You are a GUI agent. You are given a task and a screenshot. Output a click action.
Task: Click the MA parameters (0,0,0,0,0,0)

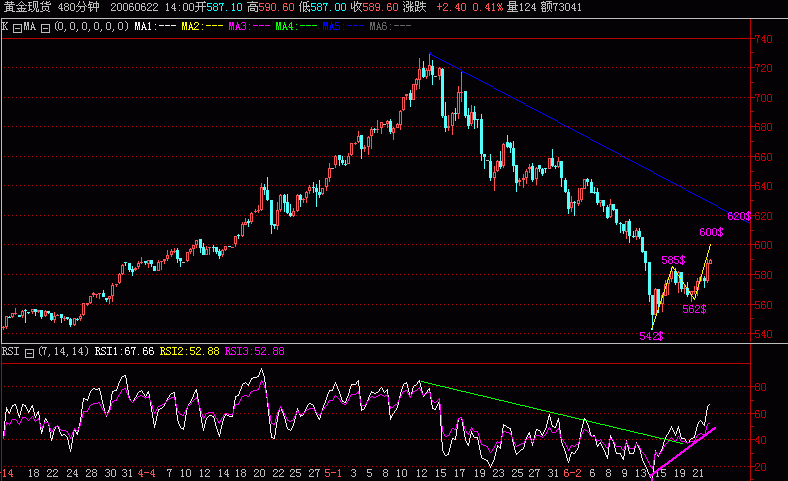pyautogui.click(x=92, y=24)
